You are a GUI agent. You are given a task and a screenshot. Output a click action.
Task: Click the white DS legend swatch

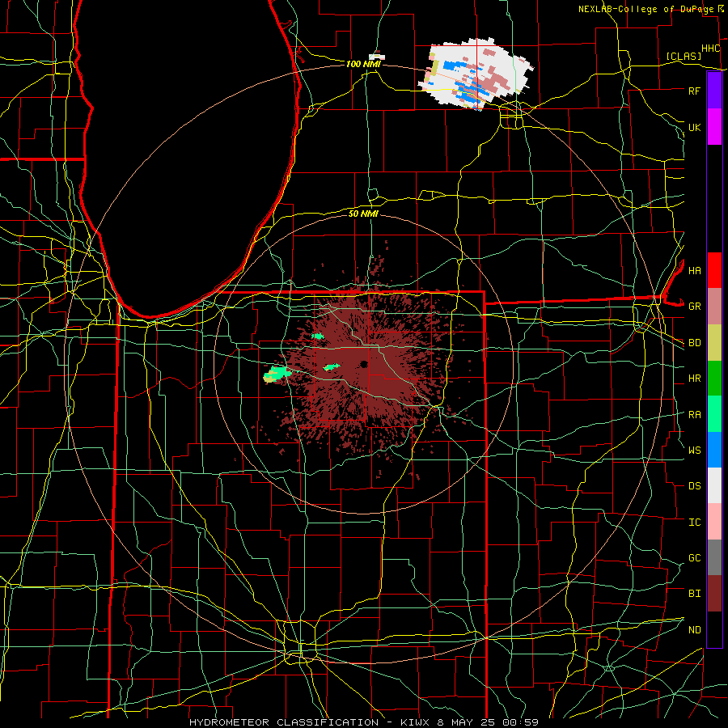[x=714, y=485]
